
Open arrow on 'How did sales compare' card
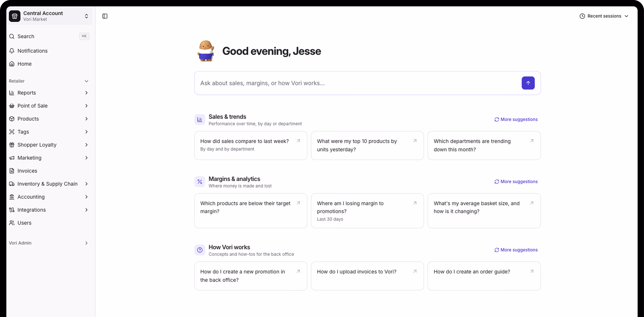click(298, 141)
